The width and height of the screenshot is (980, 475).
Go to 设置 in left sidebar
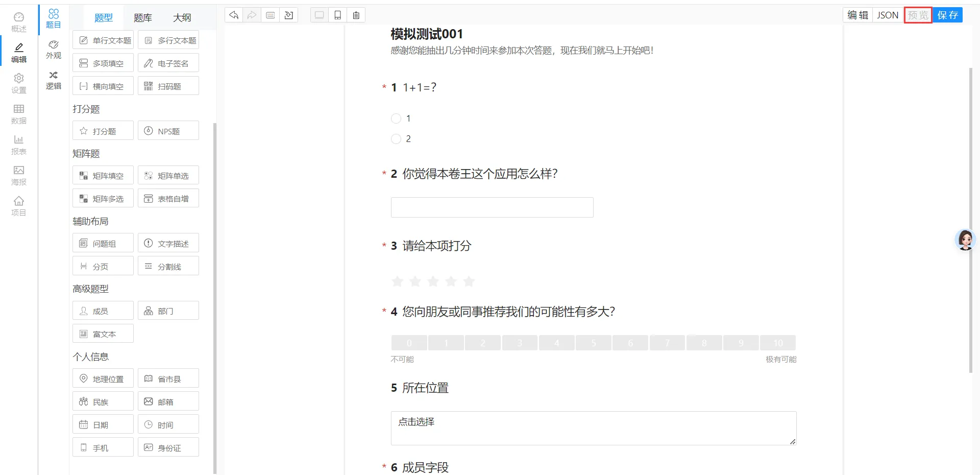(x=19, y=84)
